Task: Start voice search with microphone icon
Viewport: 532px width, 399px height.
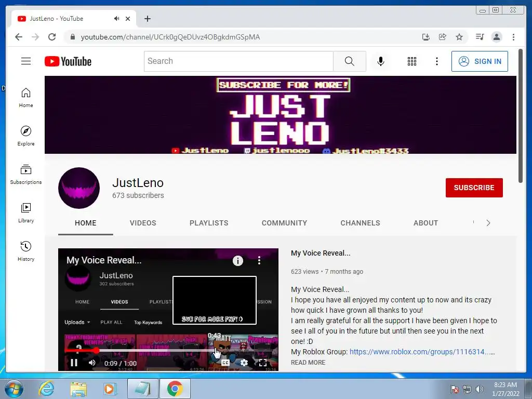Action: pyautogui.click(x=381, y=61)
